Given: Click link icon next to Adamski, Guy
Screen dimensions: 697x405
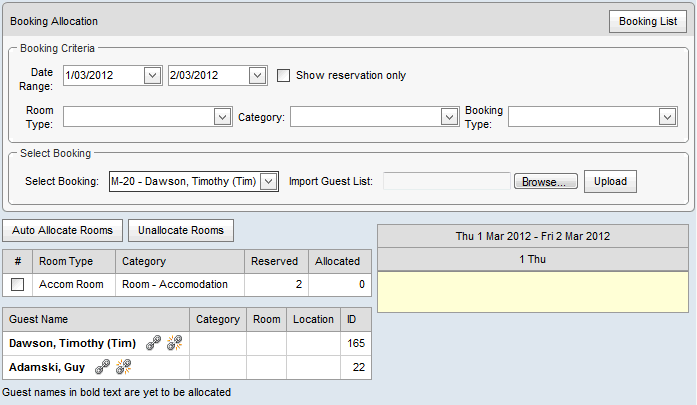Looking at the screenshot, I should [x=102, y=367].
